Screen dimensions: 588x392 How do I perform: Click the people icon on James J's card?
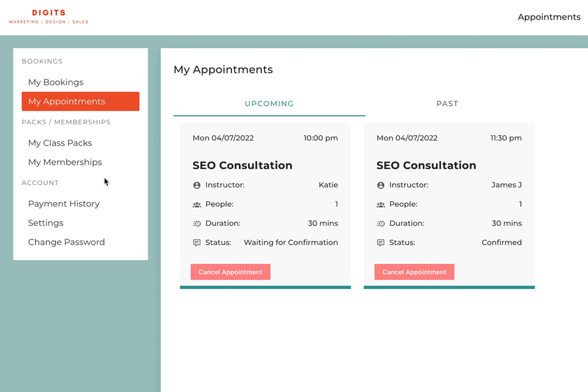pos(380,205)
